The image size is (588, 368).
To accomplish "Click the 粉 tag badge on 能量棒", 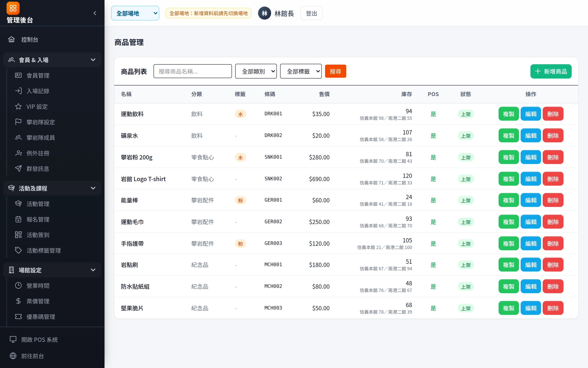I will point(240,200).
